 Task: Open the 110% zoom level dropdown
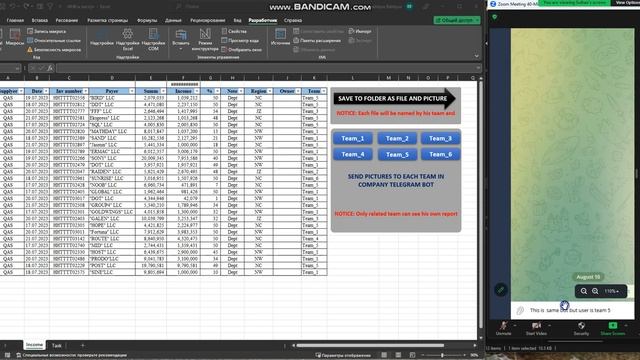coord(611,291)
